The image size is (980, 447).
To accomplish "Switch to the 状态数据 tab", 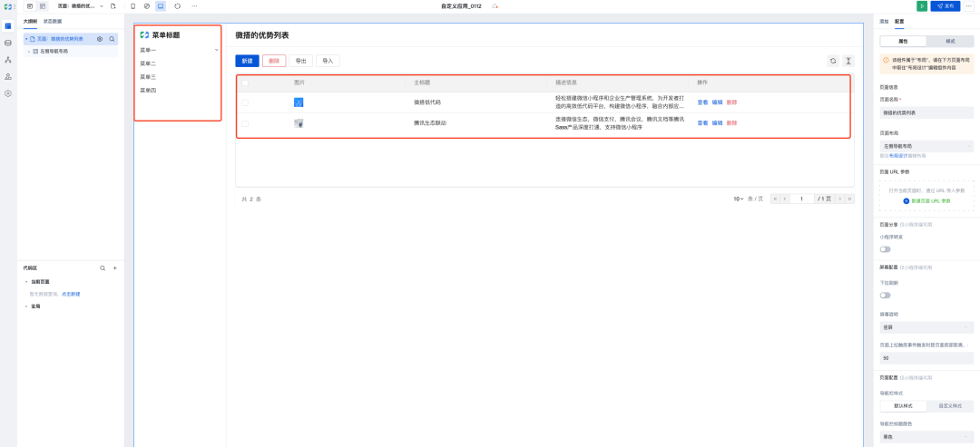I will click(x=52, y=21).
